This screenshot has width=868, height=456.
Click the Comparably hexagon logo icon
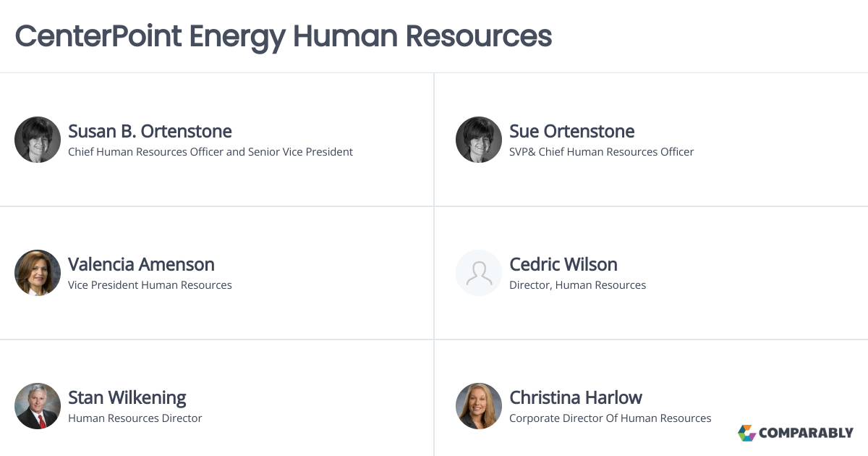[x=746, y=433]
